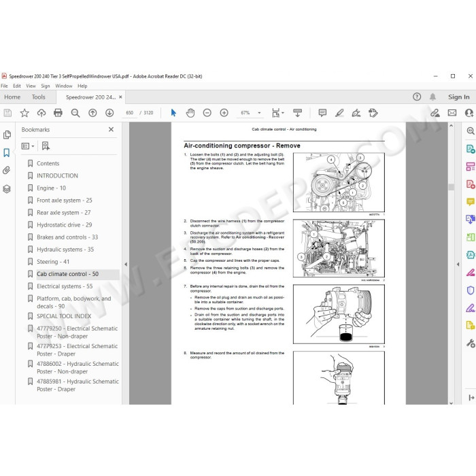Collapse the left navigation pane arrow

coord(126,264)
